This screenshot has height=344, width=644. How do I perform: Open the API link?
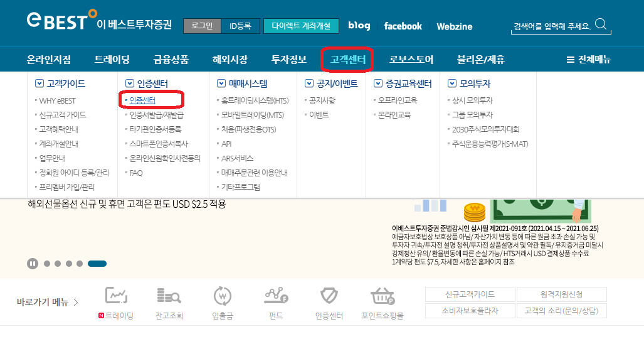click(226, 144)
